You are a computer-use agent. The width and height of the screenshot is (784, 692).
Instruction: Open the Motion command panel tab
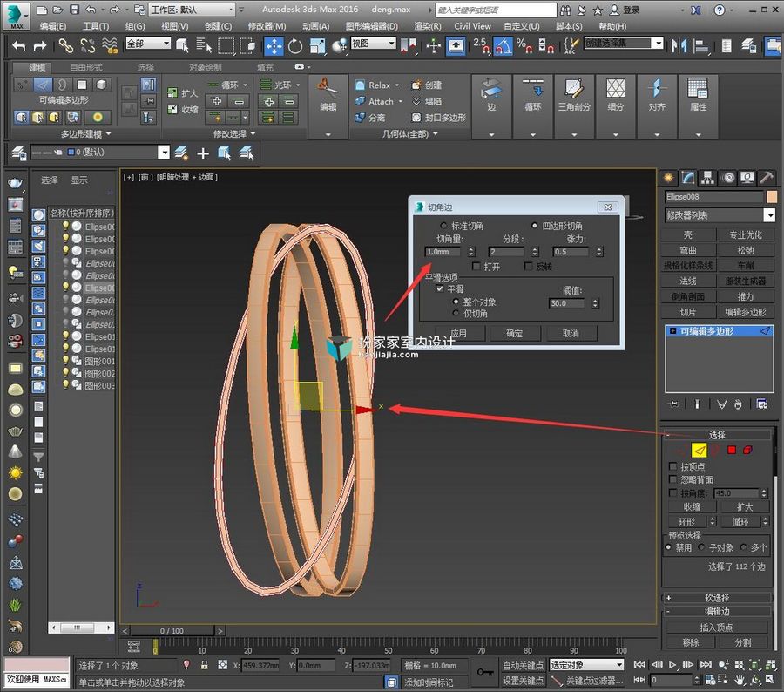click(x=728, y=178)
